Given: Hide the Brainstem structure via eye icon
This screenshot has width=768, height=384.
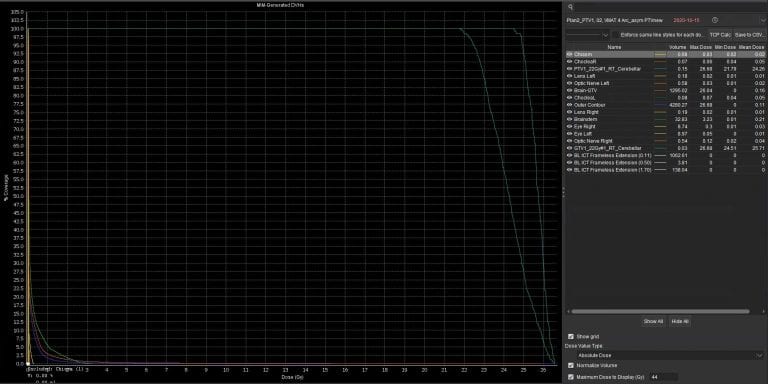Looking at the screenshot, I should pos(570,119).
